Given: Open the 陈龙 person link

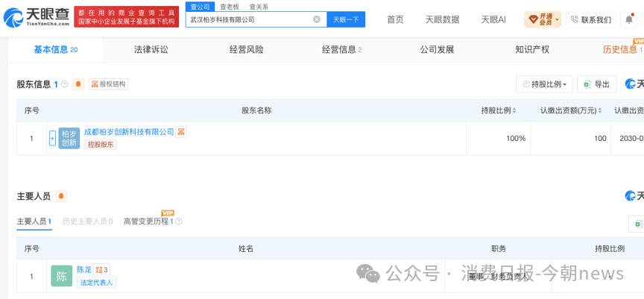Looking at the screenshot, I should tap(83, 269).
